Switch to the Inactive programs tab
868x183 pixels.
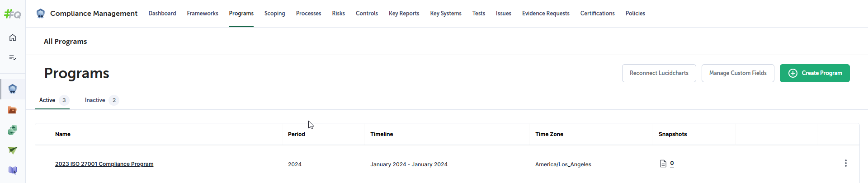pyautogui.click(x=102, y=100)
